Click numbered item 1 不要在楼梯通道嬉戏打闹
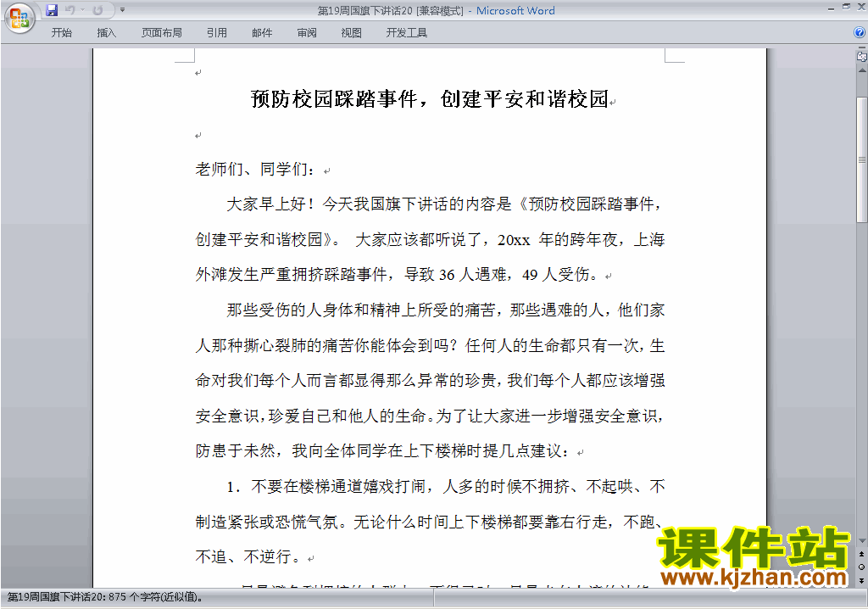Screen dimensions: 868x609 [446, 486]
